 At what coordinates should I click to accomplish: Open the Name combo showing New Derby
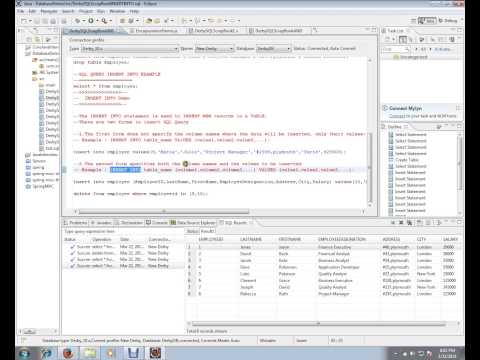(214, 49)
